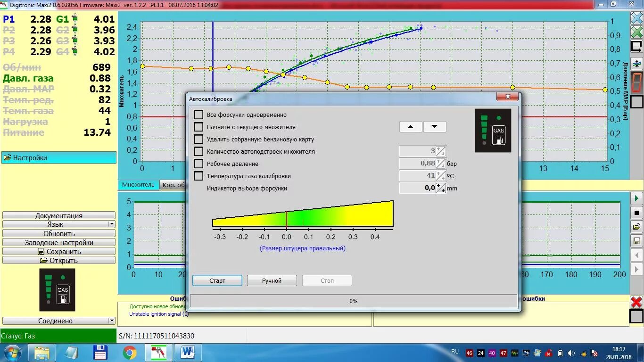Screen dimensions: 644x362
Task: Click the GAS switch image inside the autocalibration dialog
Action: [x=493, y=131]
